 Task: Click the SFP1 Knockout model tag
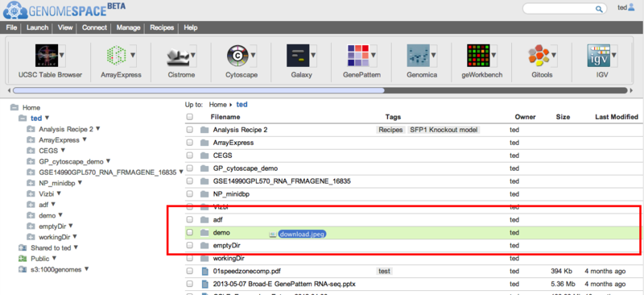click(444, 130)
